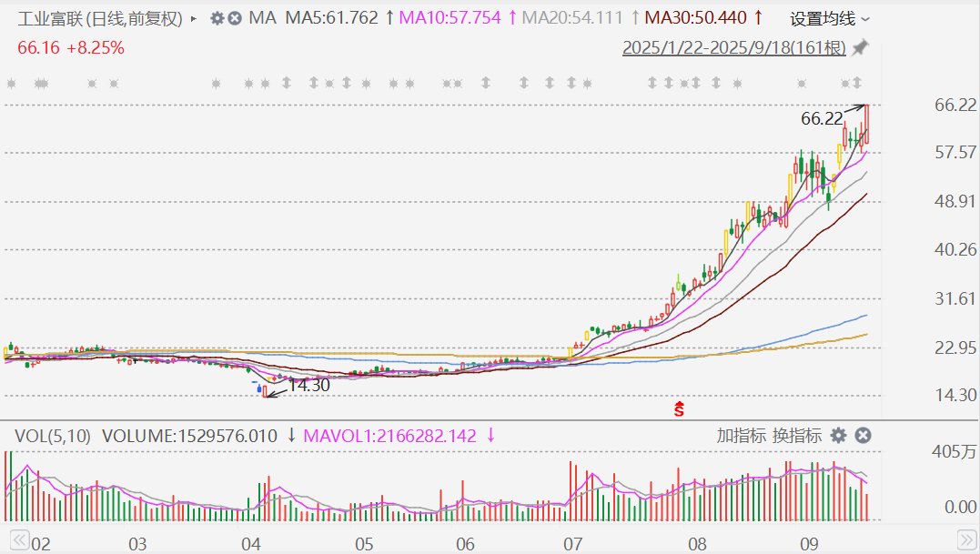Click 57.57 on the price axis
Image resolution: width=980 pixels, height=554 pixels.
point(955,153)
